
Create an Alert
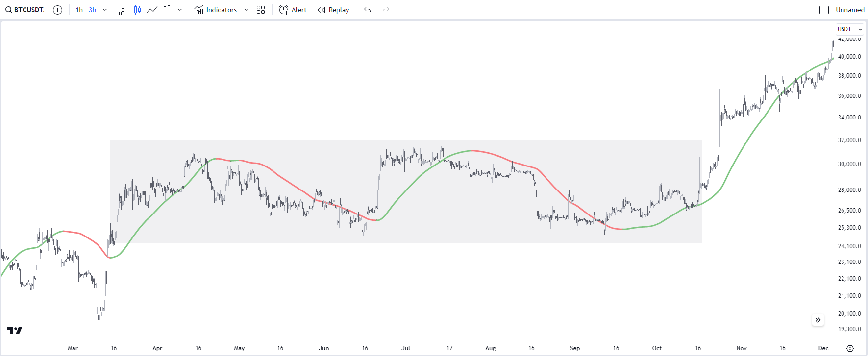(293, 10)
